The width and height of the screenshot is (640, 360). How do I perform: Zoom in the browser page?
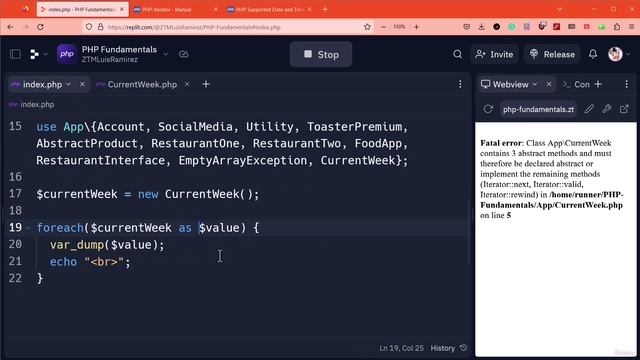(416, 27)
